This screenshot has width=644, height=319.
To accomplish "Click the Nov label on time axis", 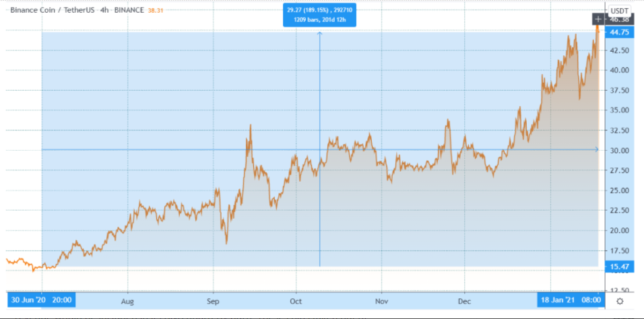I will pyautogui.click(x=381, y=300).
